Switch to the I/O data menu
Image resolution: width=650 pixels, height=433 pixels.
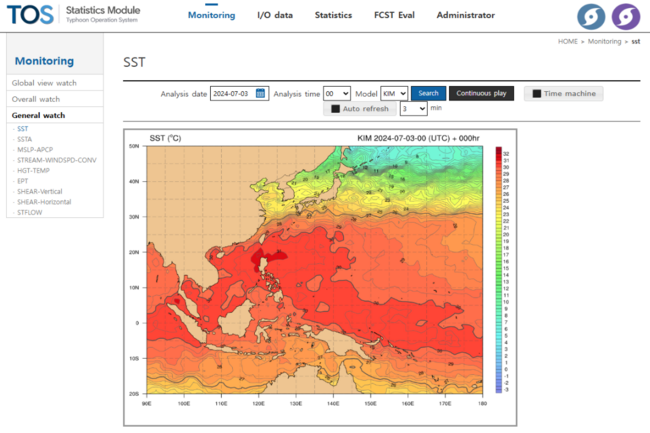[275, 15]
